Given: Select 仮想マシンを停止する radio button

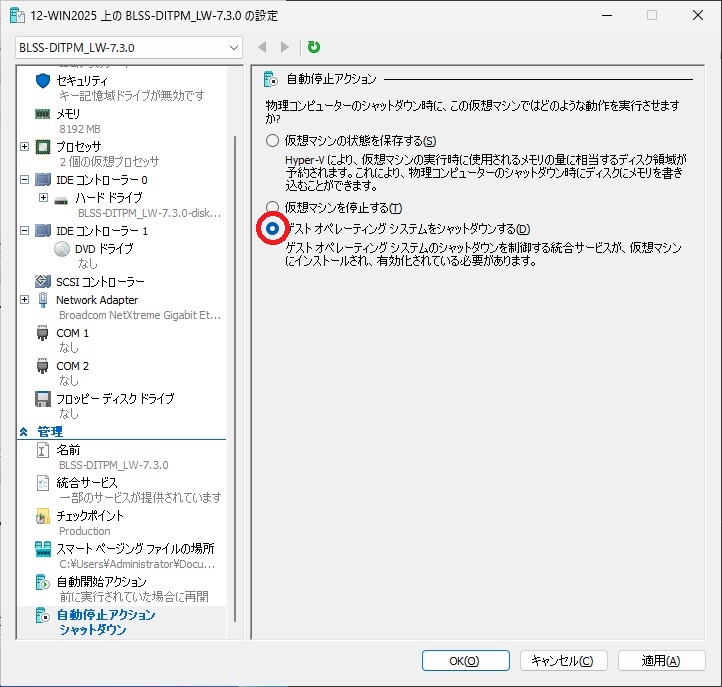Looking at the screenshot, I should coord(273,207).
